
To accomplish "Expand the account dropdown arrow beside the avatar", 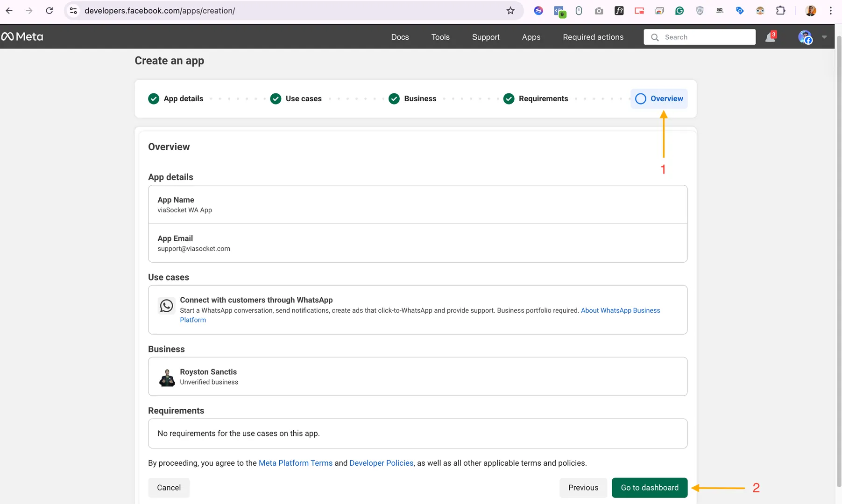I will (824, 37).
